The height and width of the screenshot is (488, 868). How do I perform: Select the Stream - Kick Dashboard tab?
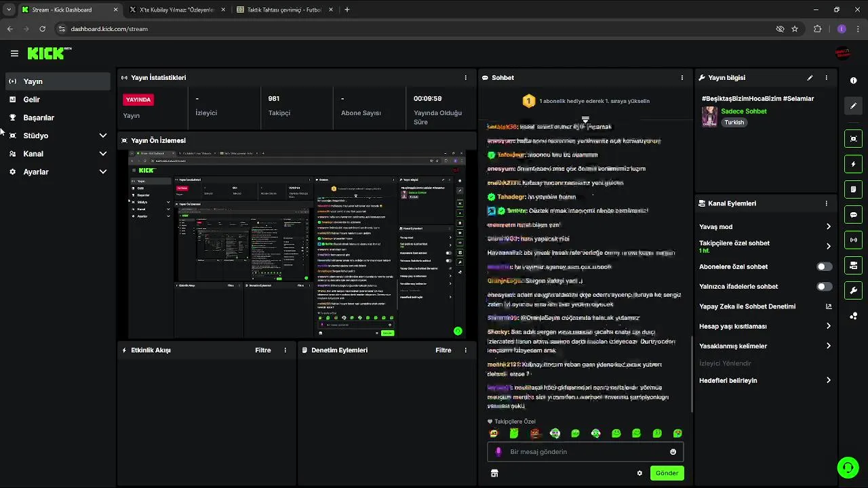click(x=70, y=9)
